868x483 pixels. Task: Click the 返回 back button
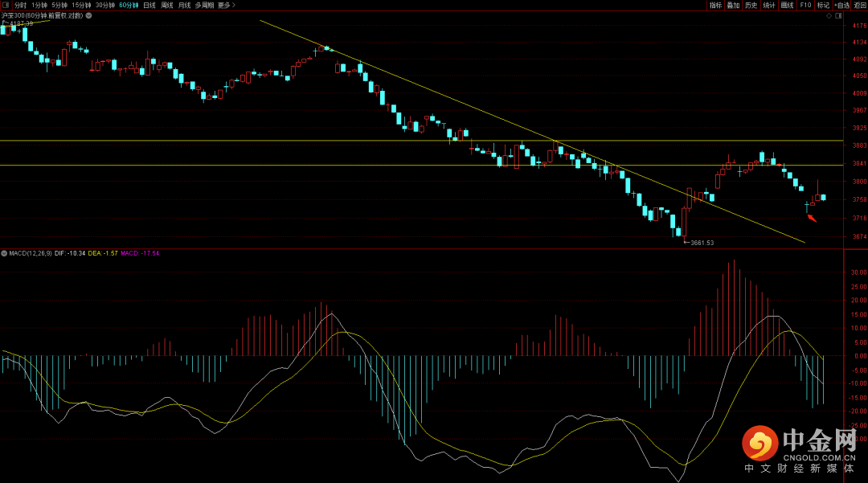860,5
